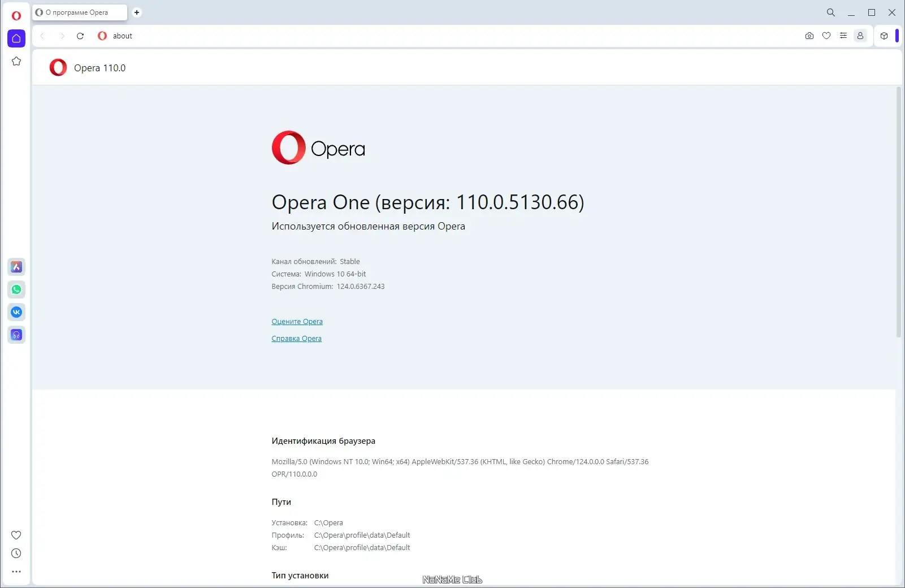The height and width of the screenshot is (588, 905).
Task: Open the 'Оцените Opera' link
Action: [x=297, y=322]
